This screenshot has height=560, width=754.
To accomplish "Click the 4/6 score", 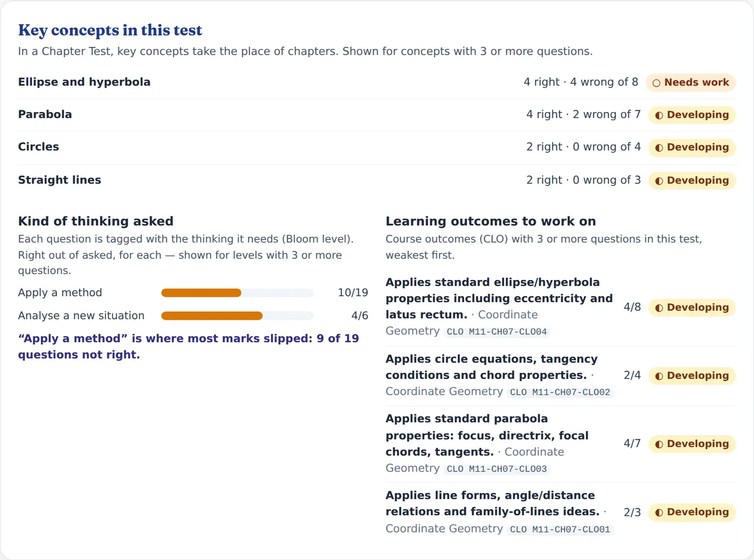I will pos(360,316).
